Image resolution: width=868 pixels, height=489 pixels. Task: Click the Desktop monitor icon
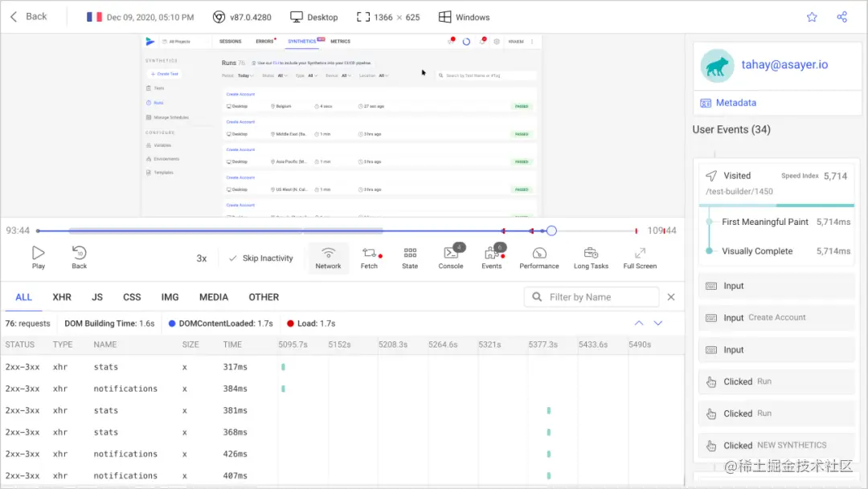pyautogui.click(x=296, y=17)
